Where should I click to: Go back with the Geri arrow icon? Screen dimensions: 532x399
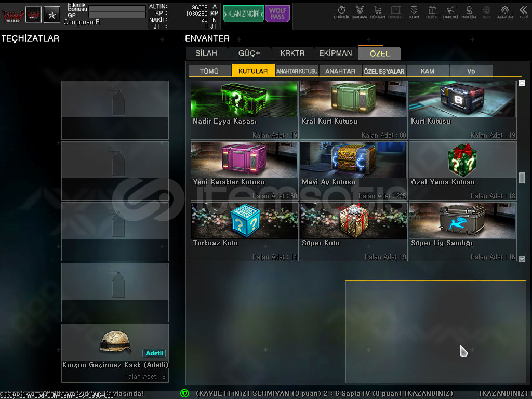point(524,12)
